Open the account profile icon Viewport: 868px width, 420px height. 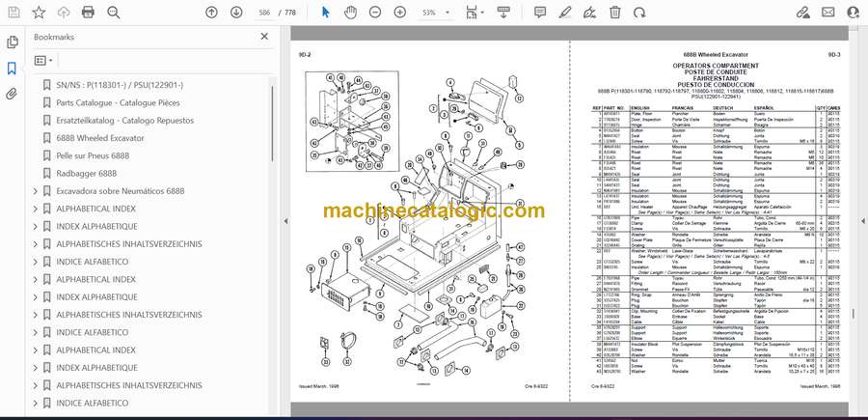854,13
